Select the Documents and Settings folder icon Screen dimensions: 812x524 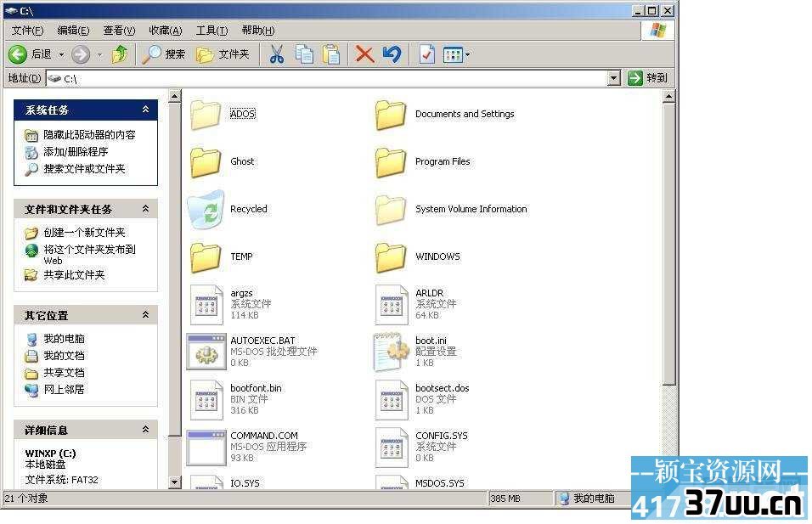391,114
